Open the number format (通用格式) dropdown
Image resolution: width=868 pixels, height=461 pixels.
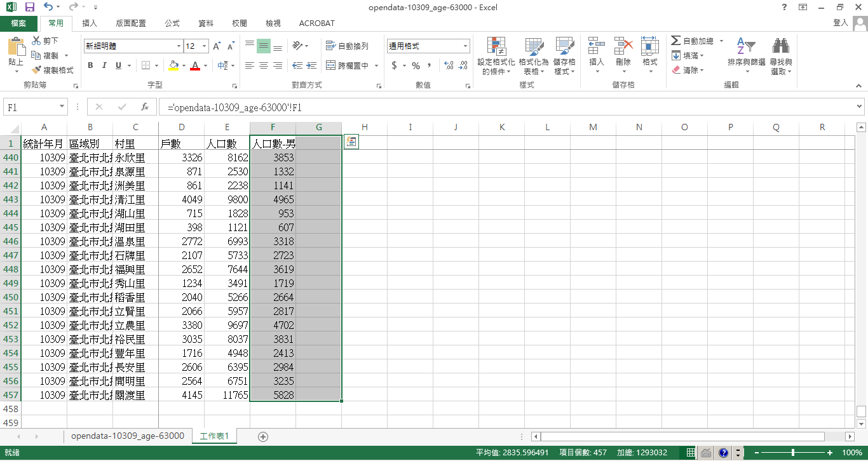pos(465,46)
